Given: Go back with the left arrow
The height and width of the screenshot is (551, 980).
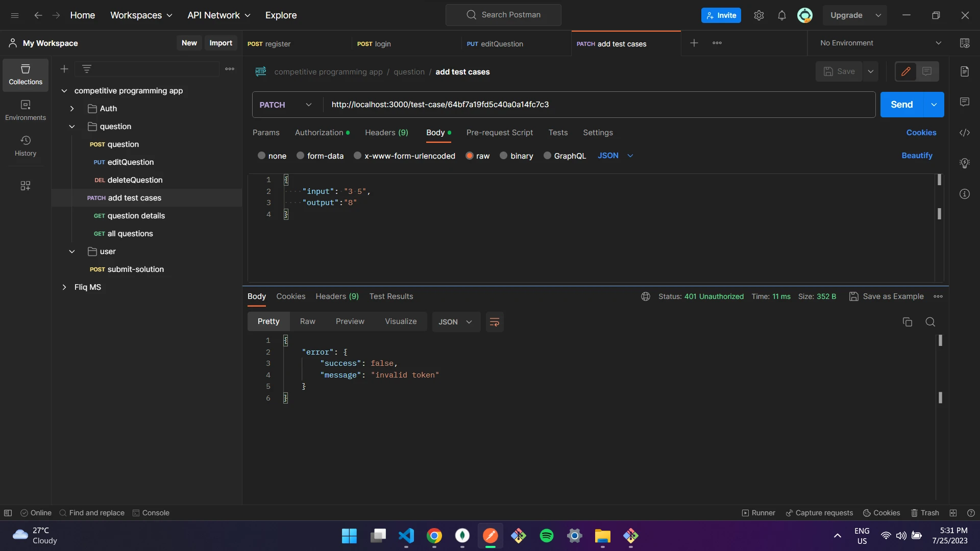Looking at the screenshot, I should pyautogui.click(x=38, y=15).
